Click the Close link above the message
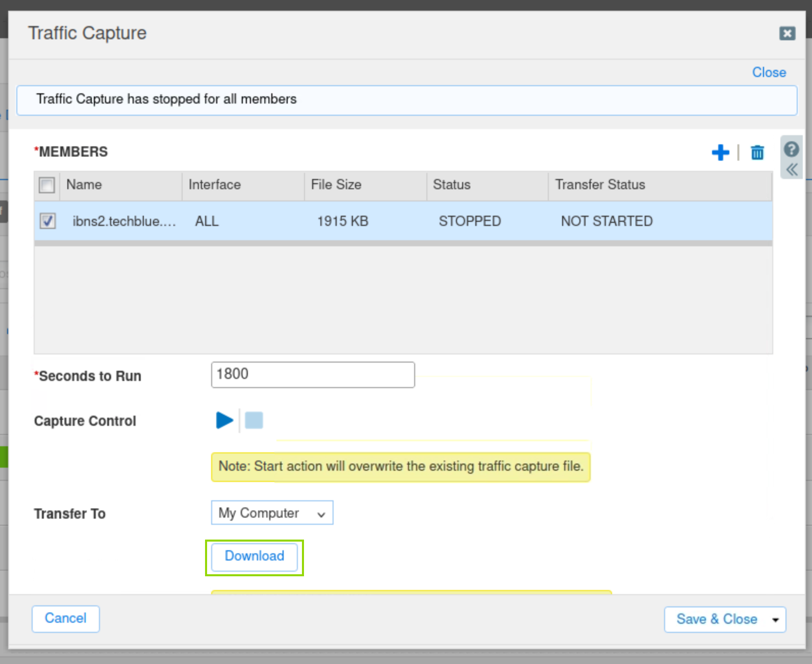The width and height of the screenshot is (812, 664). [x=769, y=72]
